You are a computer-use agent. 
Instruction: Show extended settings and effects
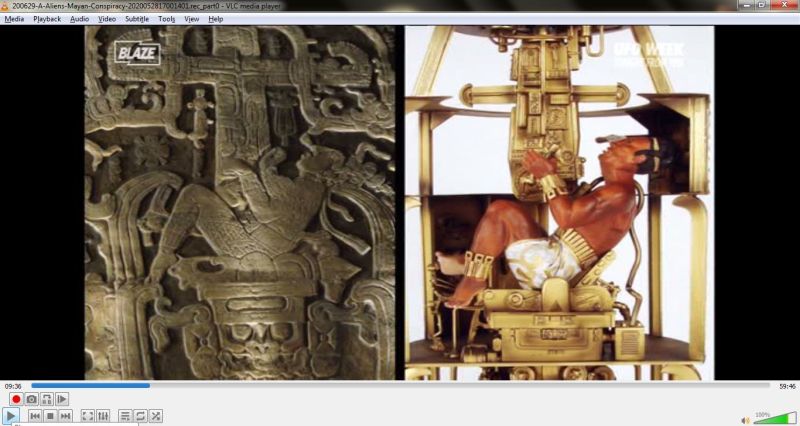pos(103,416)
